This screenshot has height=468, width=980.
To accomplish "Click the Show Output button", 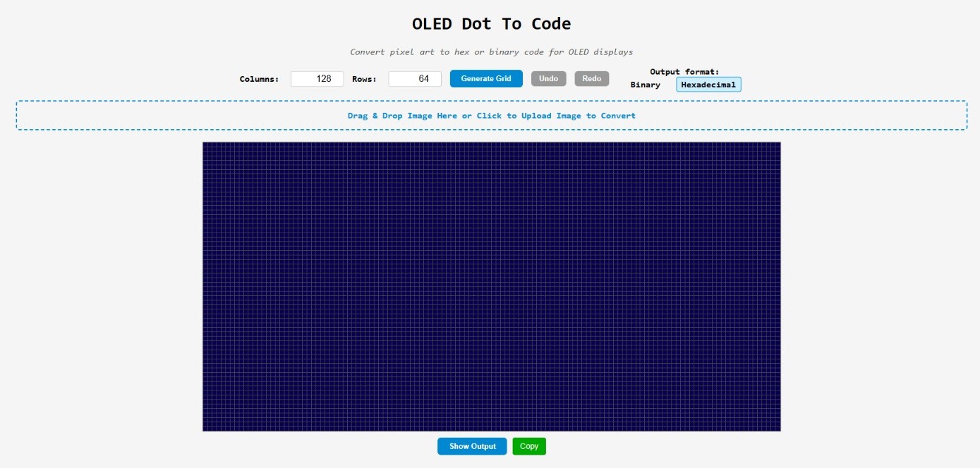I will [472, 446].
